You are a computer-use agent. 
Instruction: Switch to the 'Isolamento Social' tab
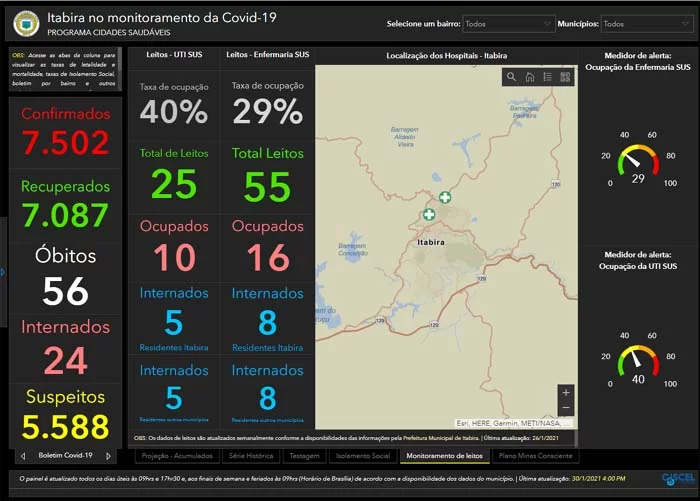(362, 456)
